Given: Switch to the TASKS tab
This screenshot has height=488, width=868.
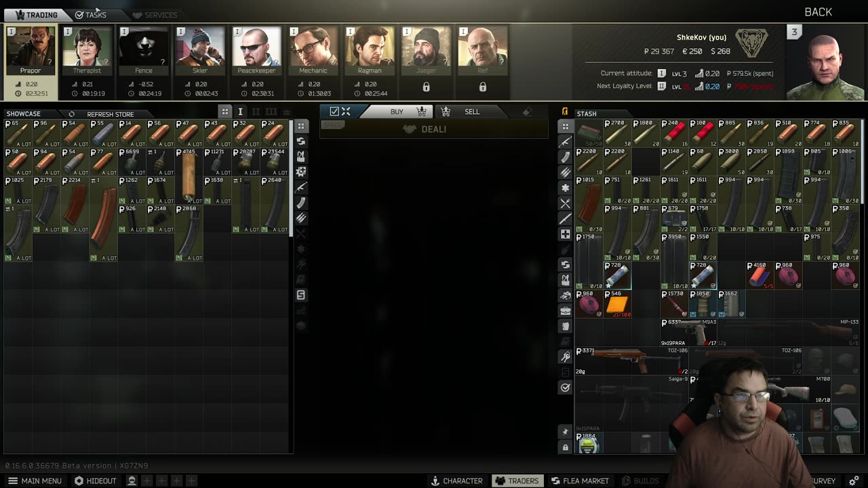Looking at the screenshot, I should 91,15.
